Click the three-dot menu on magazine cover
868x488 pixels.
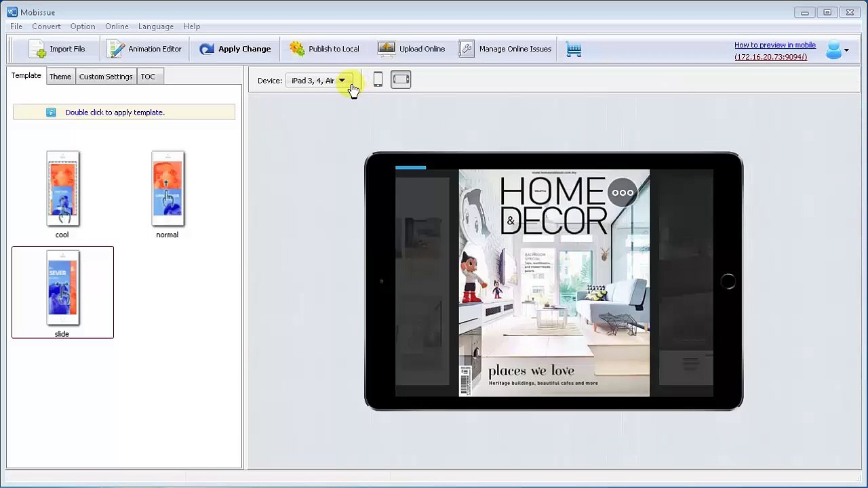623,192
